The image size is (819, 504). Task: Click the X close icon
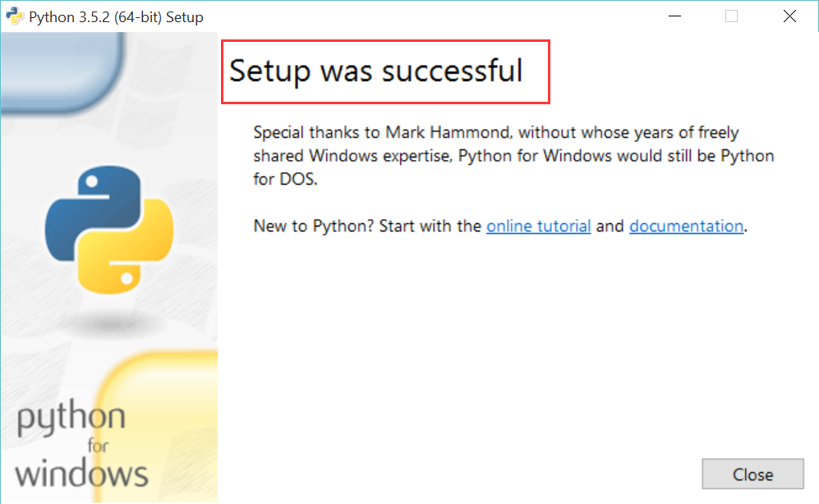(789, 16)
